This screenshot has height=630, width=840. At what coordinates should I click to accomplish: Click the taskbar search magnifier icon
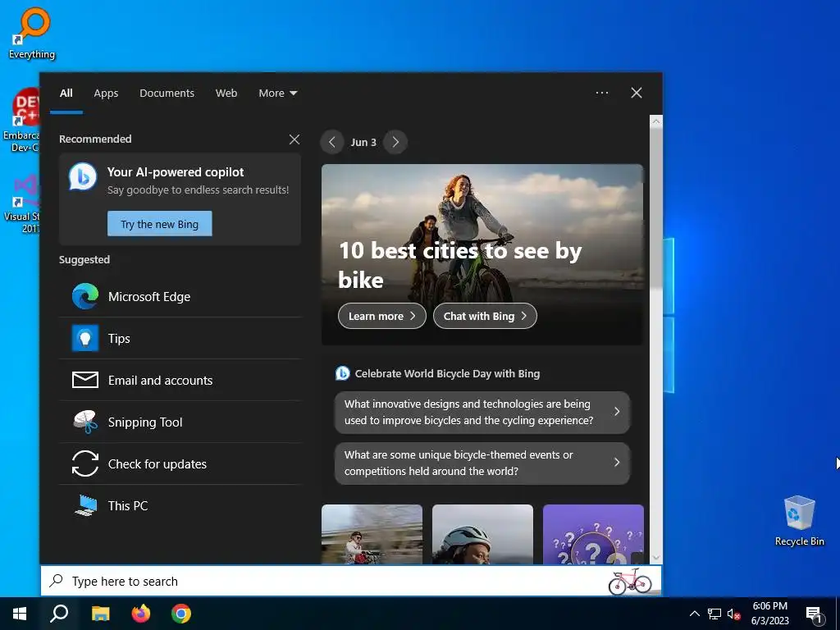click(59, 614)
